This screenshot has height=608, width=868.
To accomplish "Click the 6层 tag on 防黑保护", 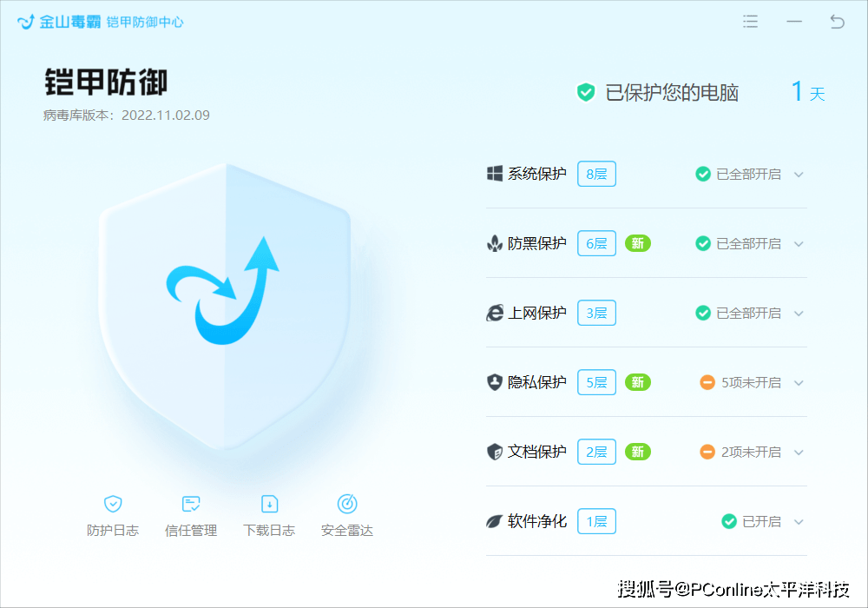I will point(597,243).
